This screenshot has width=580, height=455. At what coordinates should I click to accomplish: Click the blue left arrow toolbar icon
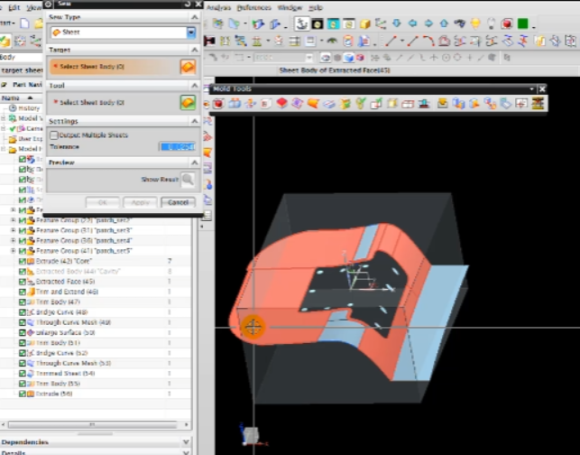pos(412,23)
